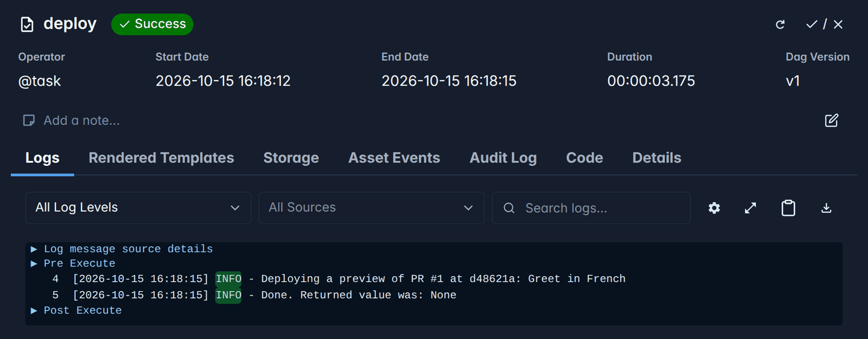Screen dimensions: 868x339
Task: Click the deploy task title
Action: [x=70, y=24]
